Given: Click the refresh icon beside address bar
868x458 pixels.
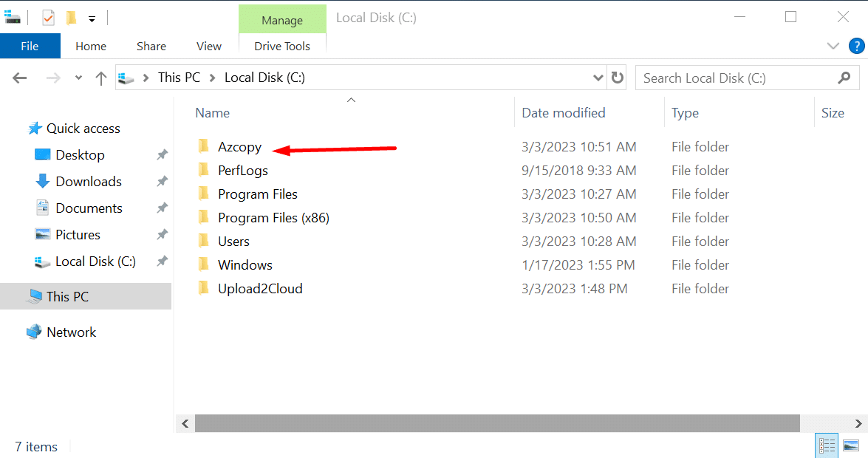Looking at the screenshot, I should point(618,77).
